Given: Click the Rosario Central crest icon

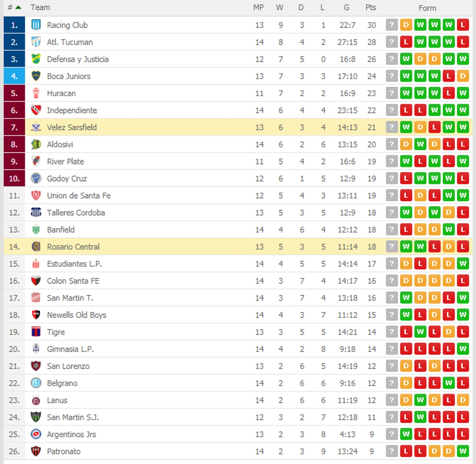Looking at the screenshot, I should coord(36,247).
